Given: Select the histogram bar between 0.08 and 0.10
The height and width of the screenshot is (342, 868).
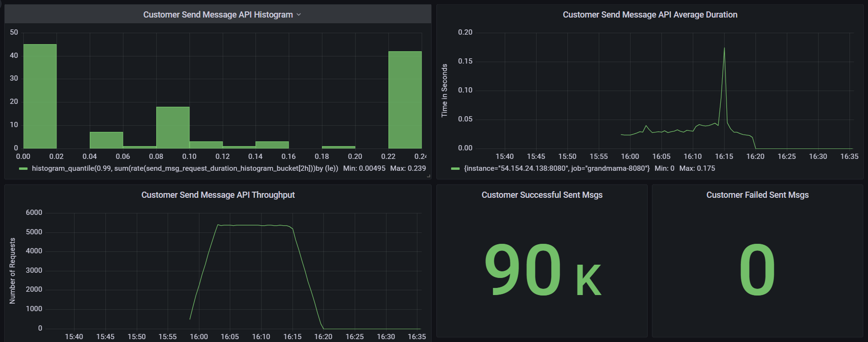Looking at the screenshot, I should [173, 128].
